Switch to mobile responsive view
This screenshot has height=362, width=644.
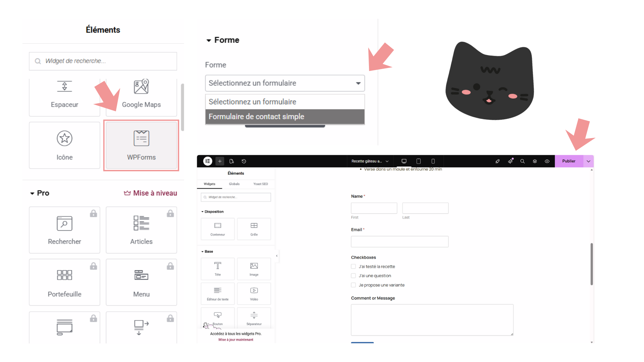pos(433,161)
